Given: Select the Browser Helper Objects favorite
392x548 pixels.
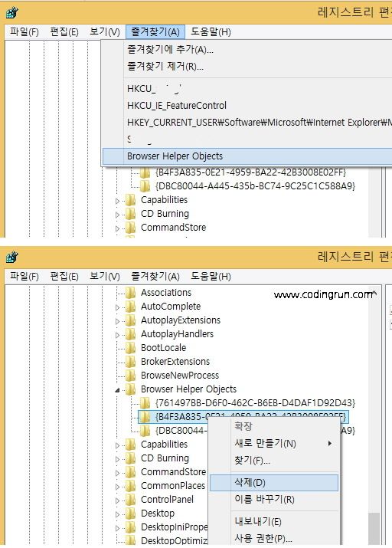Looking at the screenshot, I should tap(247, 156).
